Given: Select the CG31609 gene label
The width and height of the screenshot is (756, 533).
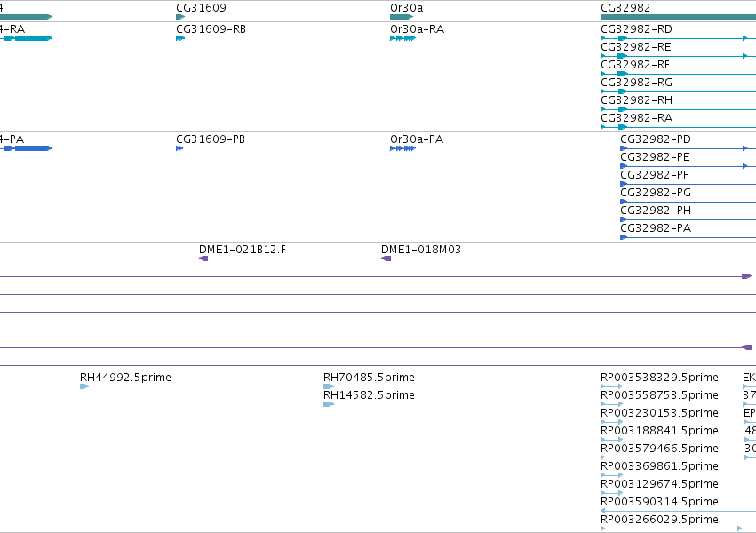Looking at the screenshot, I should [x=201, y=8].
